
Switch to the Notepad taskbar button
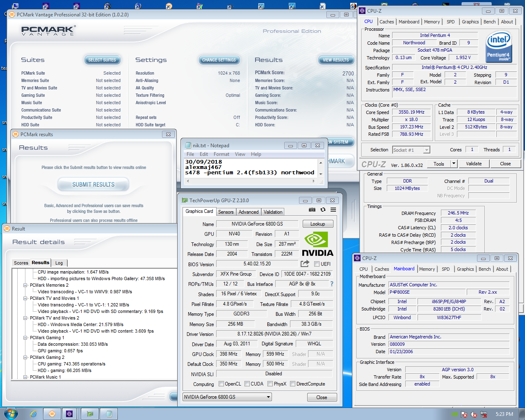point(109,414)
